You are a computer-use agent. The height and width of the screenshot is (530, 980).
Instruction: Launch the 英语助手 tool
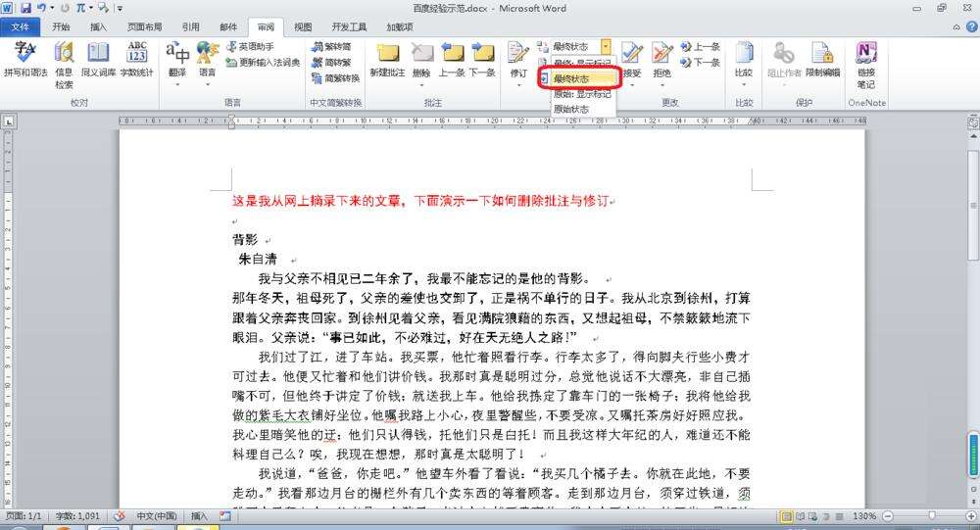click(250, 47)
